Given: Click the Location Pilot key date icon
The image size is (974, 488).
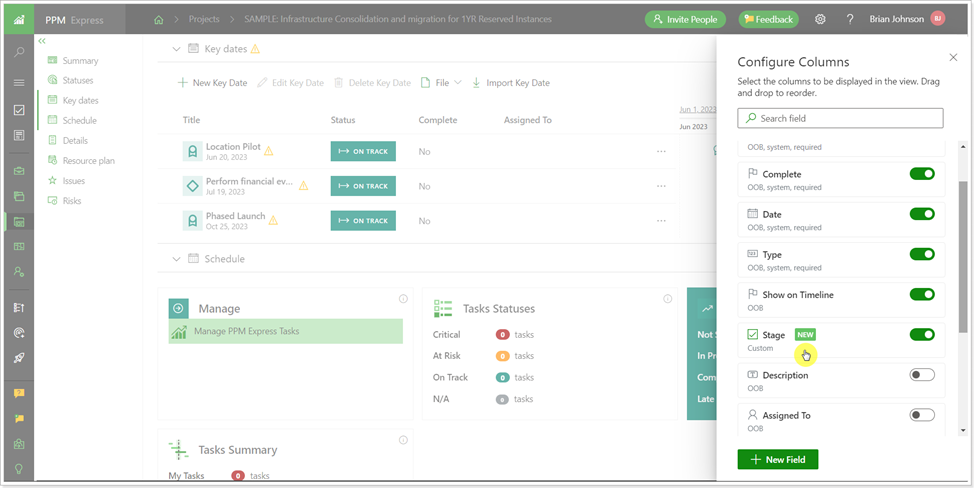Looking at the screenshot, I should pyautogui.click(x=193, y=151).
